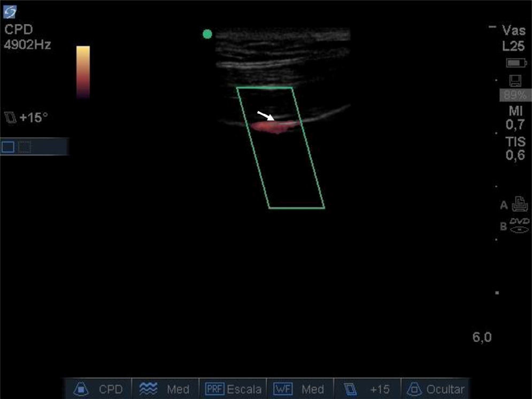532x399 pixels.
Task: Toggle Ocultar to hide color overlay
Action: point(445,389)
